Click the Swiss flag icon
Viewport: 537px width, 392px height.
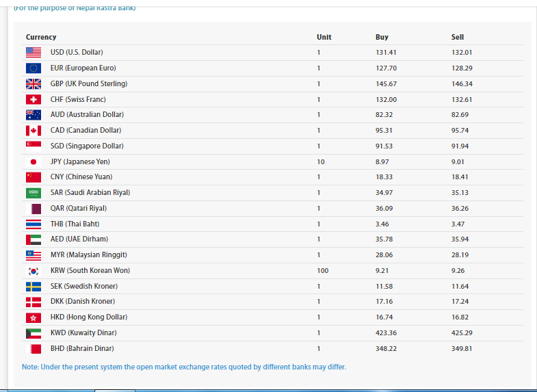[x=34, y=99]
